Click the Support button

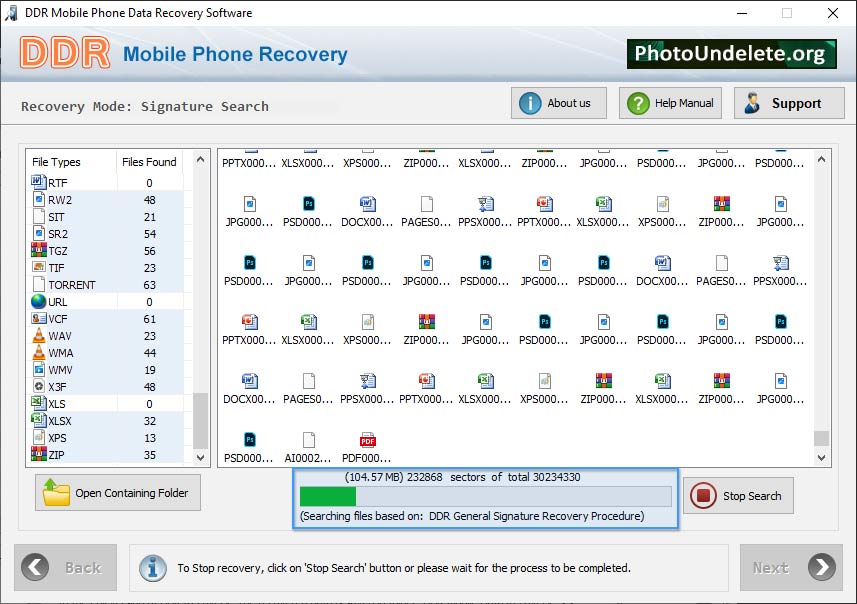[789, 103]
